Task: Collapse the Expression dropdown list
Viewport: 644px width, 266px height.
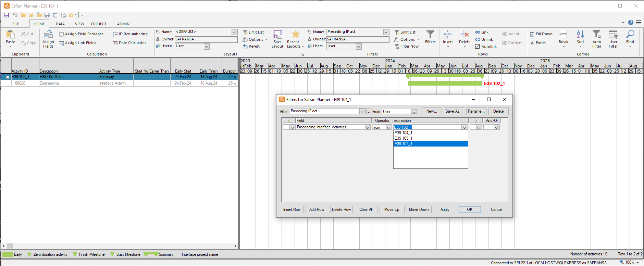Action: tap(465, 127)
